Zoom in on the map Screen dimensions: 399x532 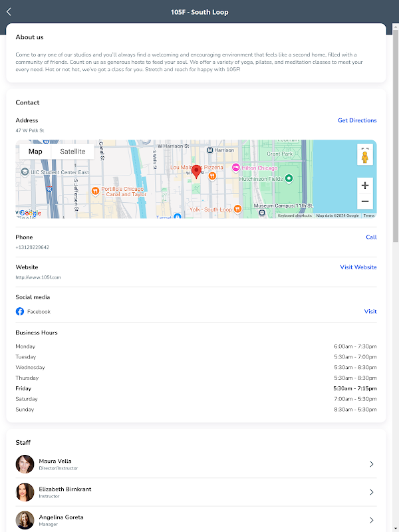[x=364, y=186]
